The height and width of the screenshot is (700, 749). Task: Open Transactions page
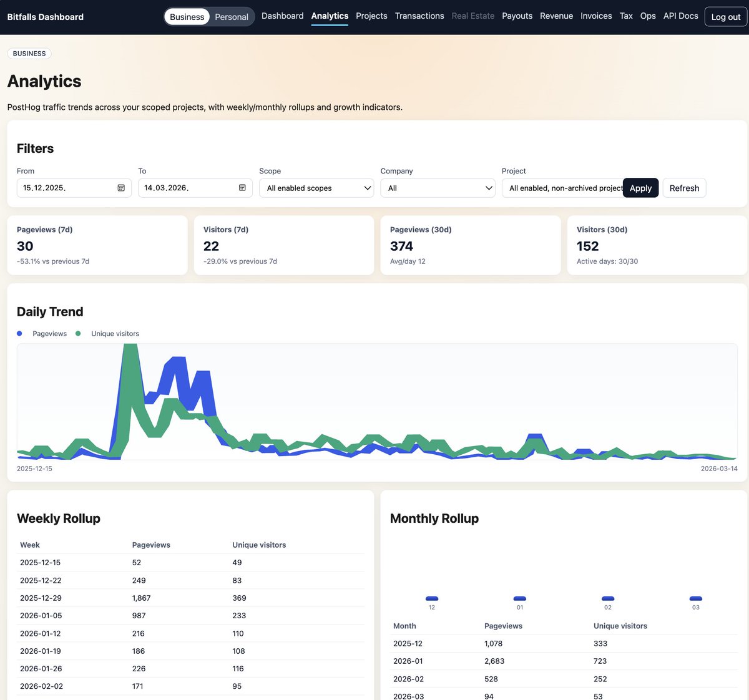(x=419, y=16)
